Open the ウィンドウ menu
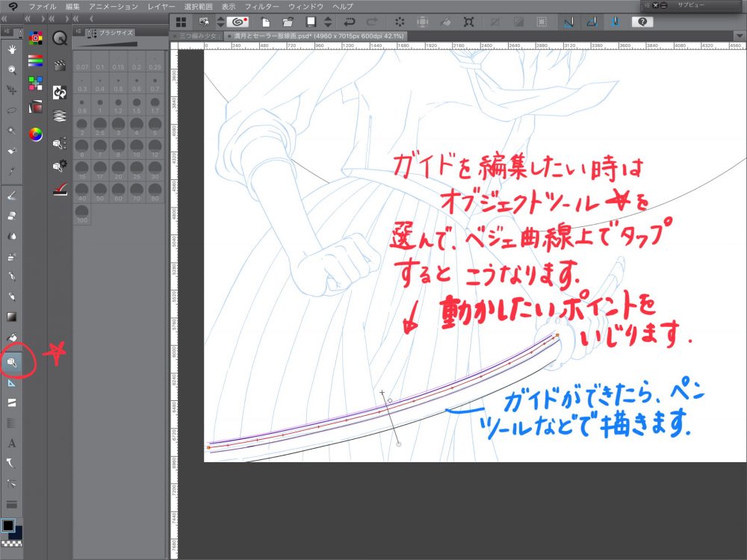The height and width of the screenshot is (560, 747). coord(306,7)
